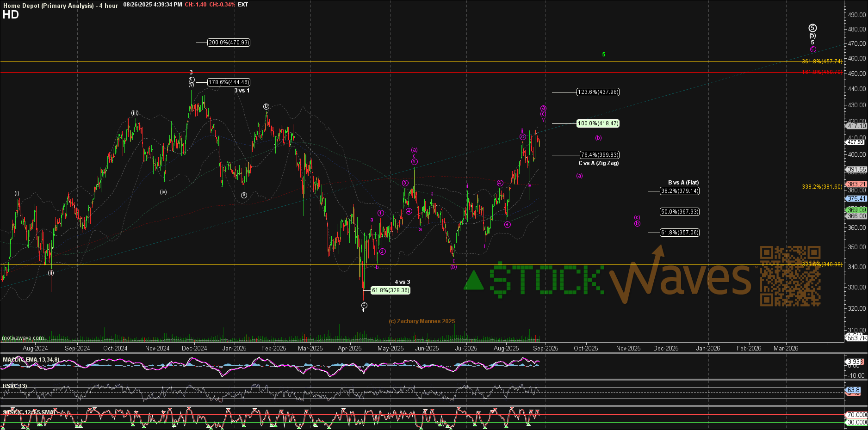
Task: Click the 'C vs A (Zig Zag)' annotation
Action: pos(598,163)
